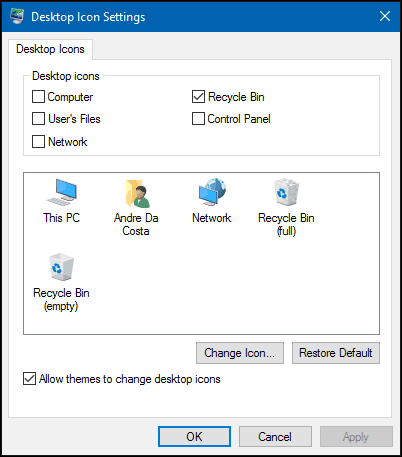Uncheck the Recycle Bin checkbox
This screenshot has height=457, width=402.
198,97
